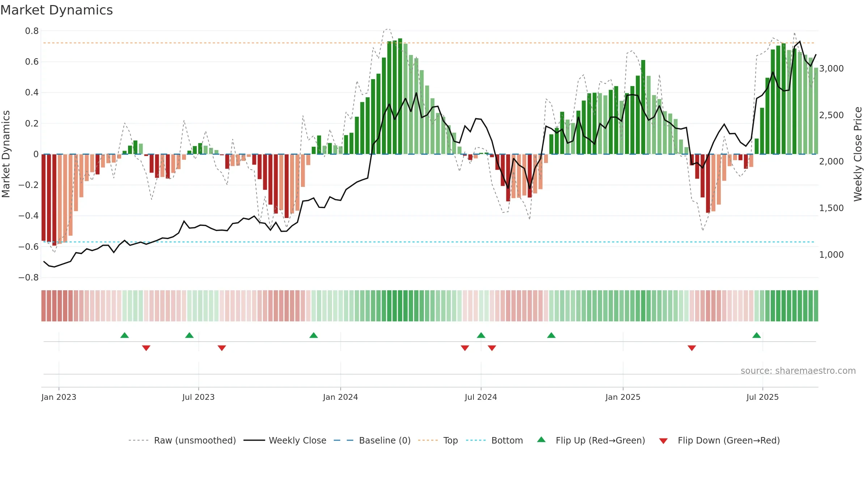
Task: Click the 2,500 price axis tick
Action: 831,115
